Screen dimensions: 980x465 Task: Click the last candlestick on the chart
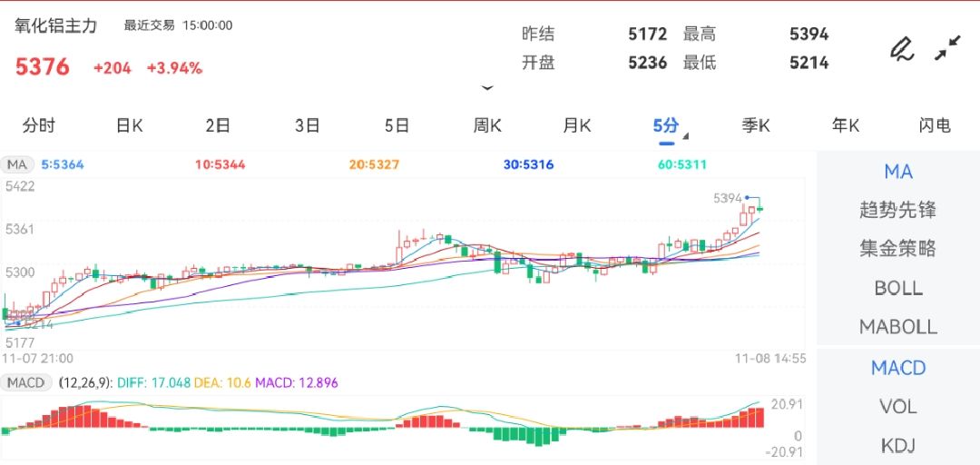760,208
